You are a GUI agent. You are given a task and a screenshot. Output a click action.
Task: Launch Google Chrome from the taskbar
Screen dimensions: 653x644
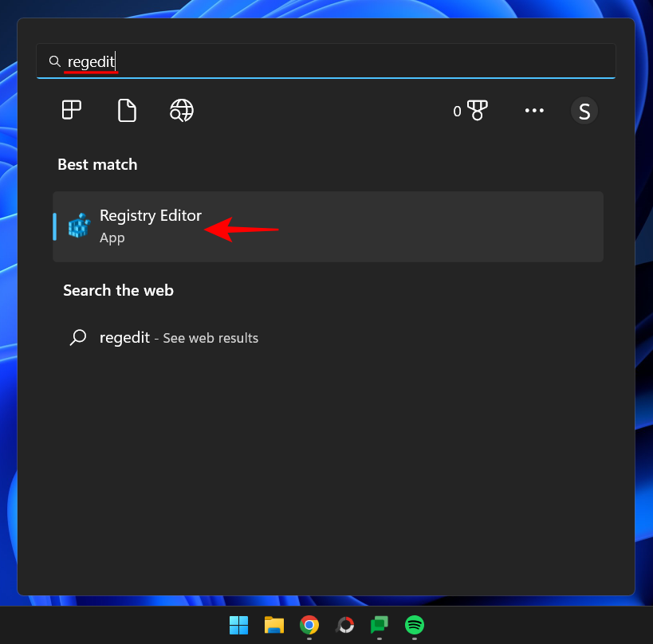pos(309,626)
